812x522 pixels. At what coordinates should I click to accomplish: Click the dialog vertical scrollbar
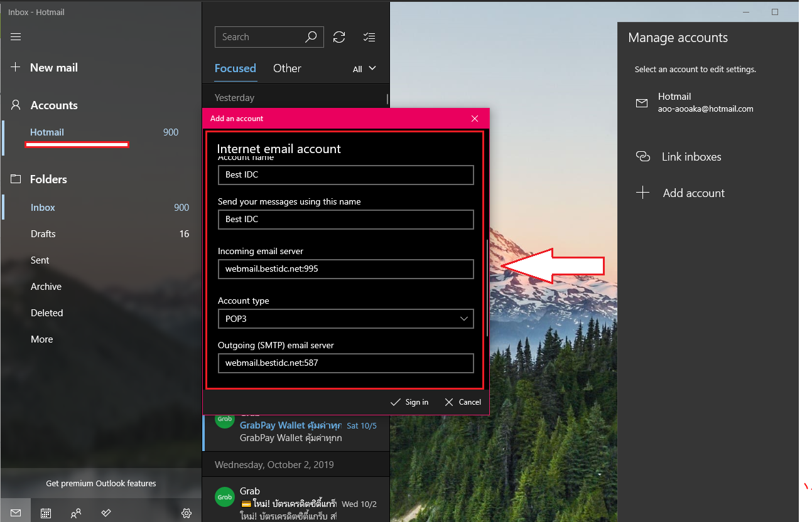click(x=487, y=287)
